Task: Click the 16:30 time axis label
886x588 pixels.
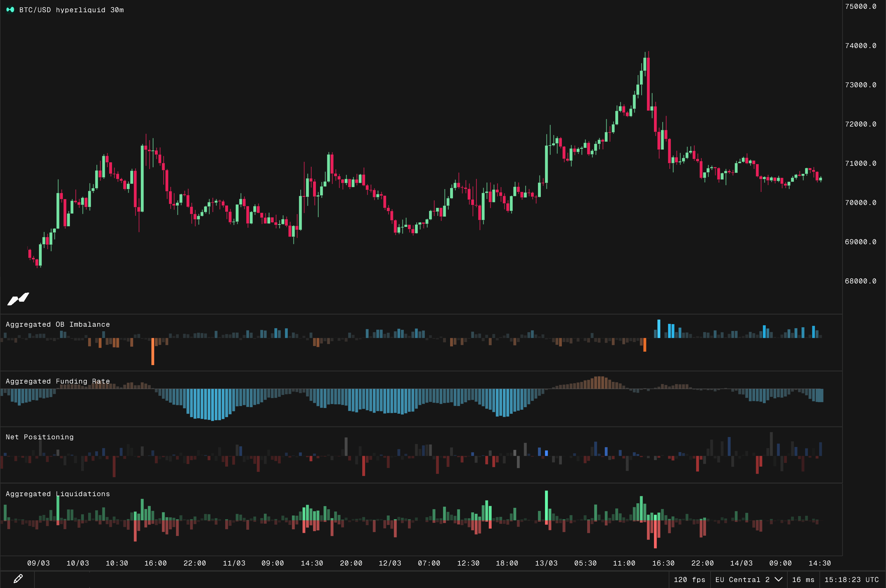Action: pos(663,563)
